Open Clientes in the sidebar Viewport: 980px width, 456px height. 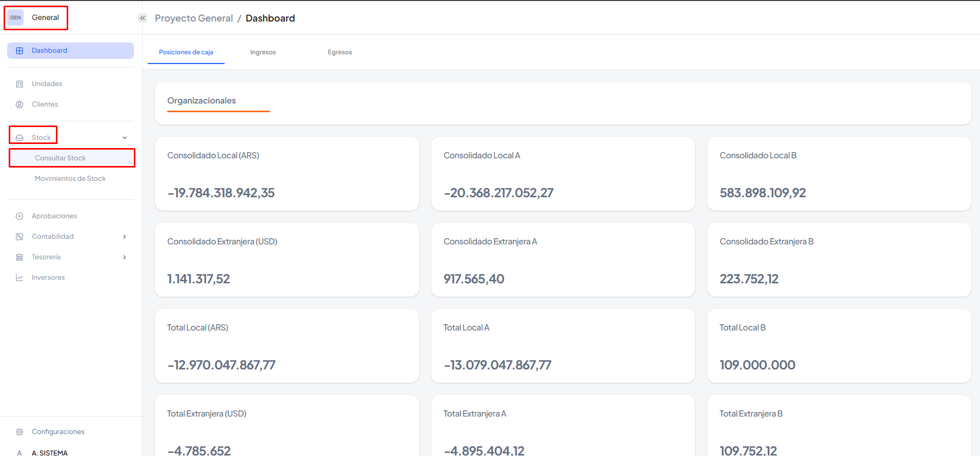pyautogui.click(x=70, y=105)
